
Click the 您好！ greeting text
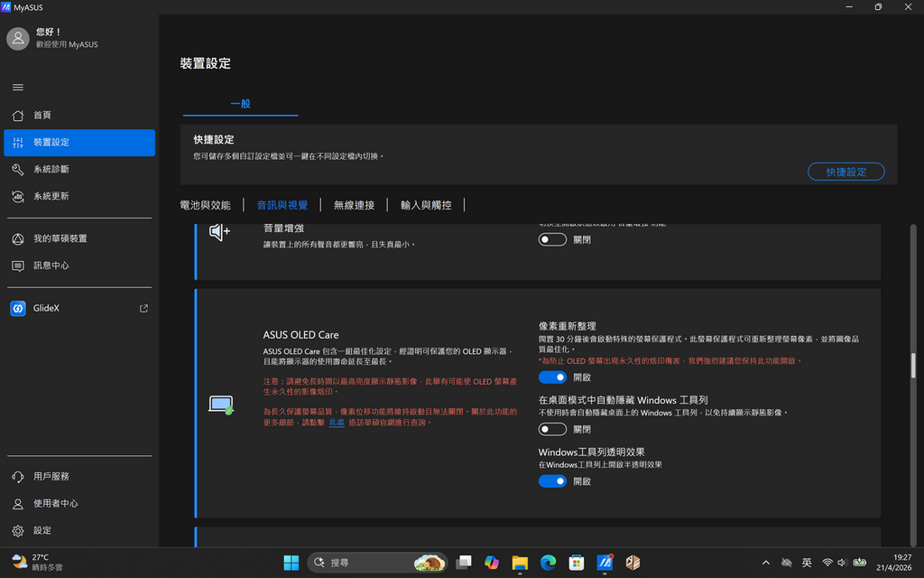49,32
